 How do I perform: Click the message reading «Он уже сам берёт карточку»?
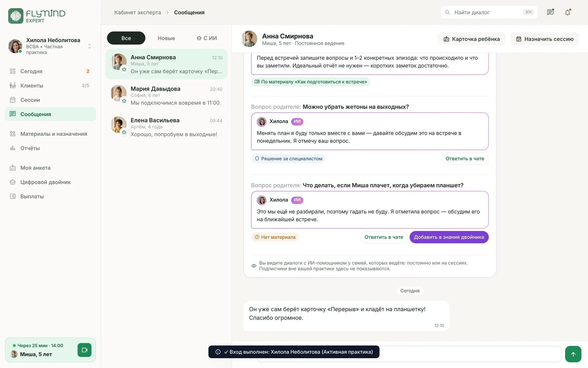coord(347,316)
